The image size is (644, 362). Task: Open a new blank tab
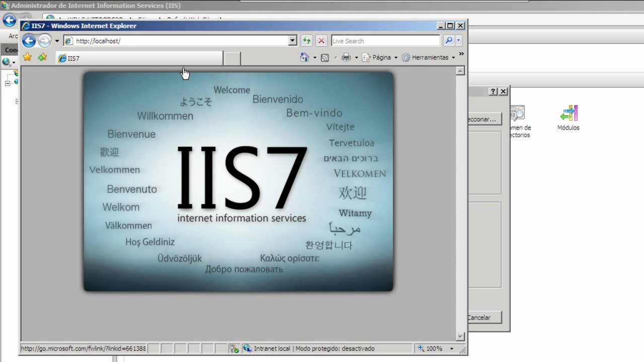pyautogui.click(x=231, y=58)
